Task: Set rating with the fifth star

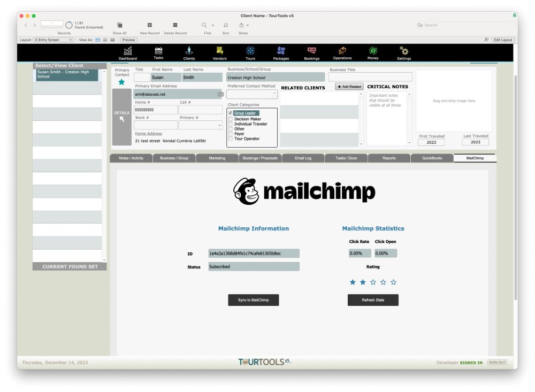Action: pos(393,282)
